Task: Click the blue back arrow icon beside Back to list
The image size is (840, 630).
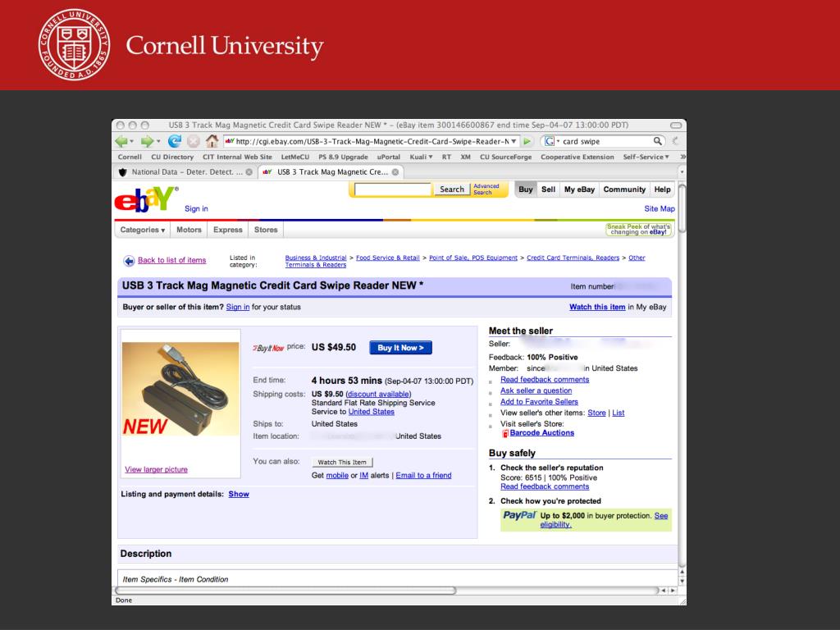Action: [129, 261]
